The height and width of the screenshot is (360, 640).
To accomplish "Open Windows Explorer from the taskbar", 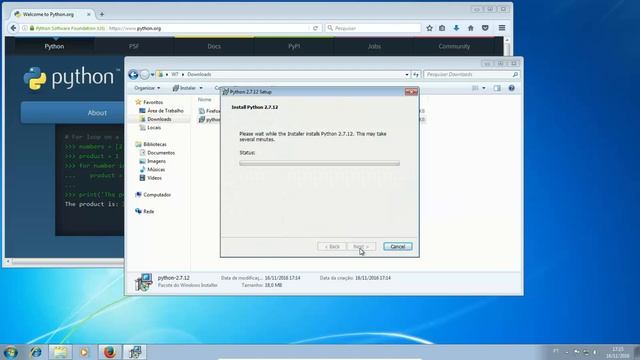I will [x=60, y=352].
